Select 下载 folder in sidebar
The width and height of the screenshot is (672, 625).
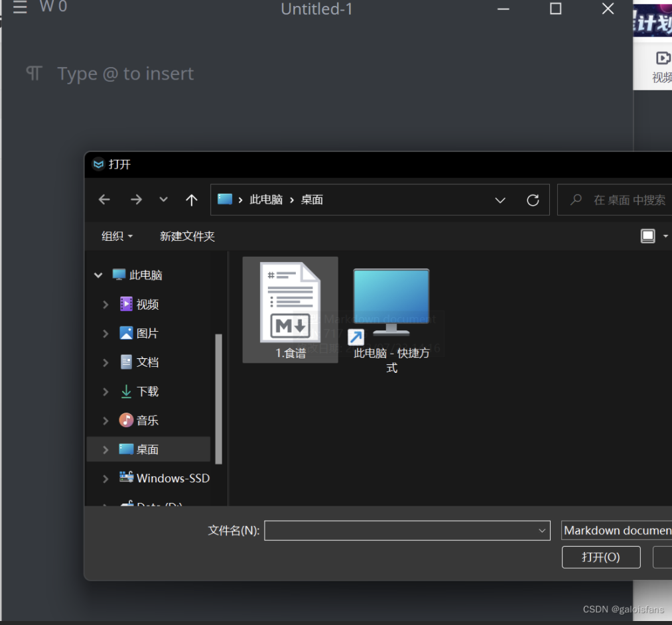147,391
